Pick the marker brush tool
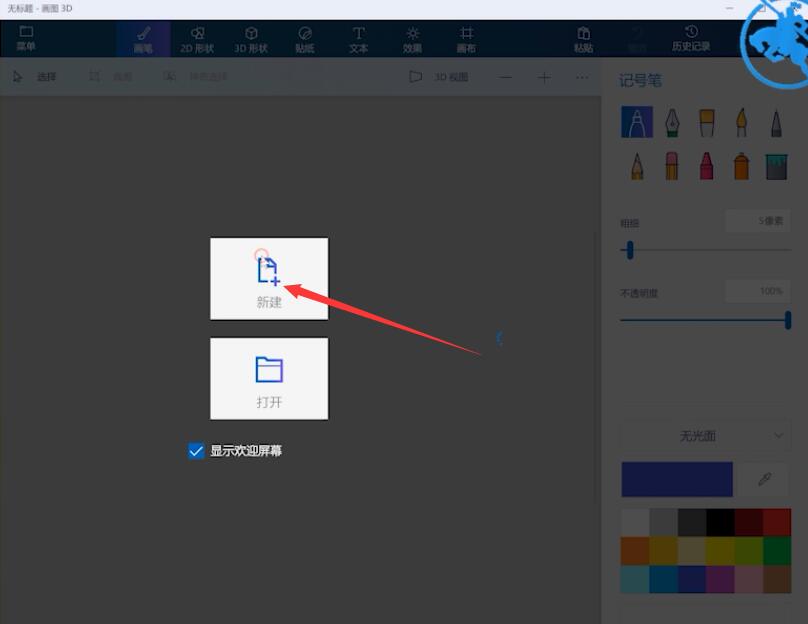This screenshot has height=624, width=808. [x=637, y=121]
